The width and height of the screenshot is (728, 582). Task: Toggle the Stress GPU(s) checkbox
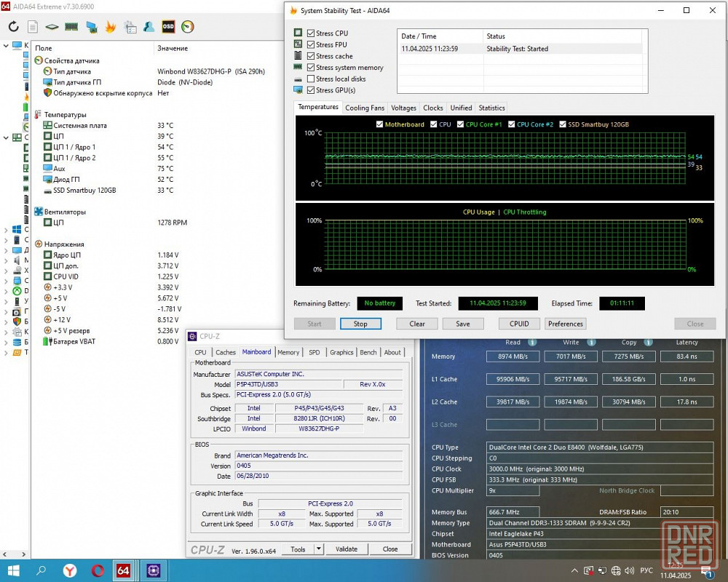pos(311,90)
